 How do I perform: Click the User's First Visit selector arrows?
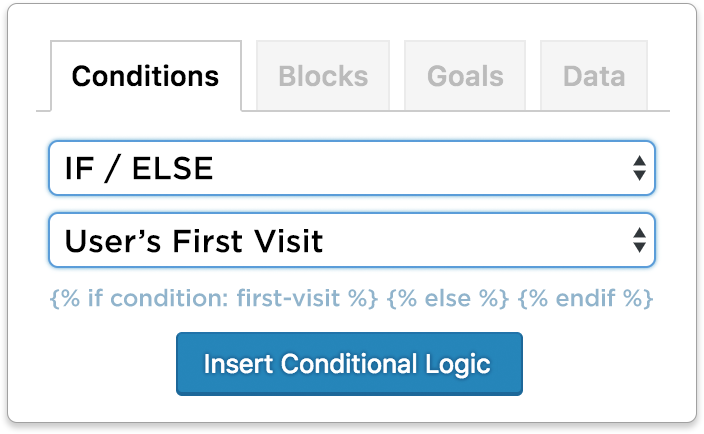coord(639,240)
